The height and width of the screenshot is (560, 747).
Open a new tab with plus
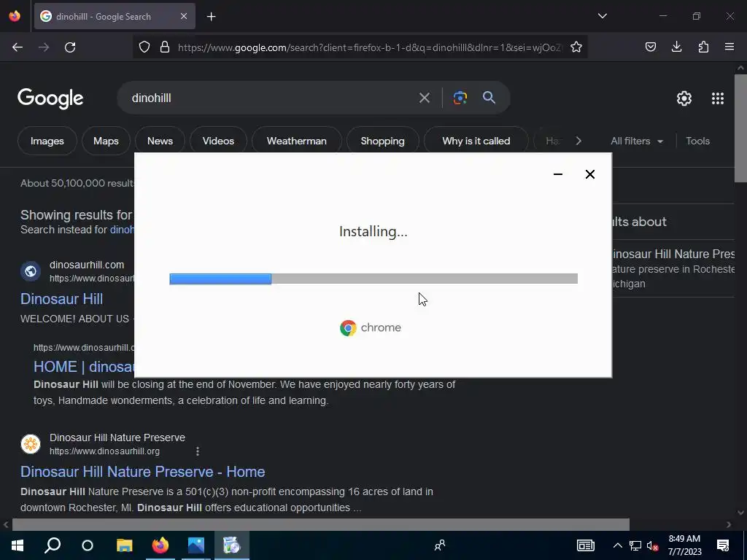tap(211, 17)
